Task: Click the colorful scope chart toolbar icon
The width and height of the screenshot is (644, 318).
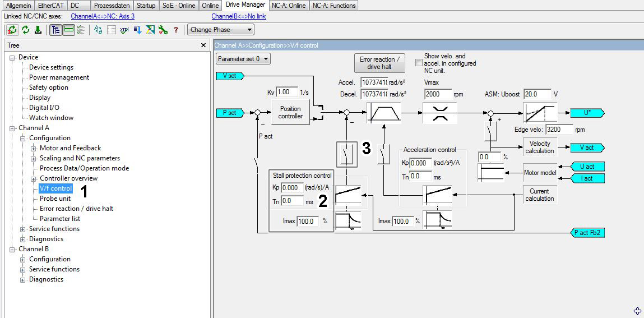Action: point(150,30)
